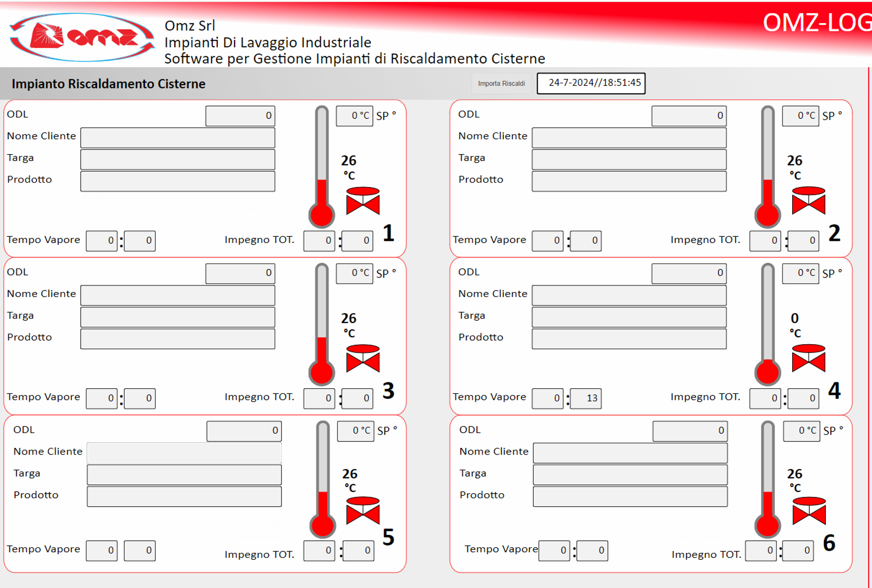Click the Prodotto field of tank 5
The width and height of the screenshot is (872, 588).
(184, 496)
